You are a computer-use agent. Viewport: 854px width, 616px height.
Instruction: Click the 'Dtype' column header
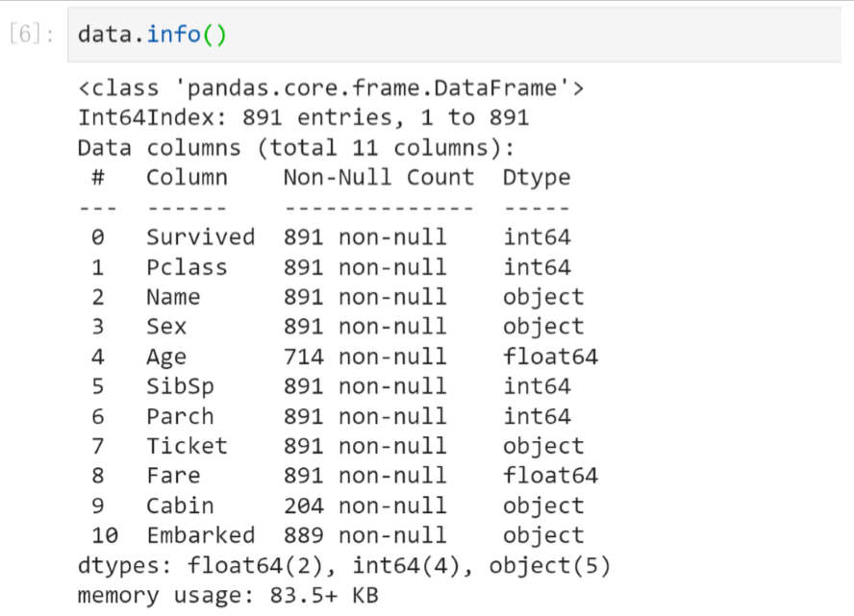click(536, 178)
